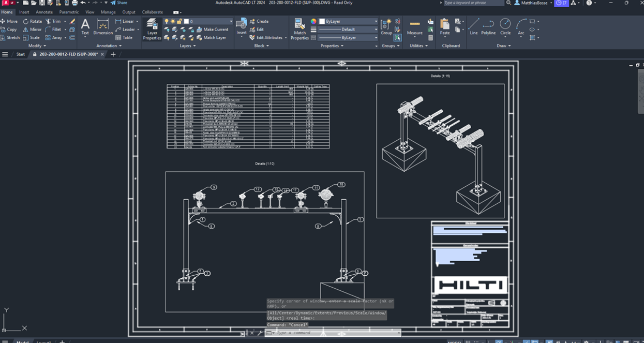Expand the Annotation panel

pos(109,46)
